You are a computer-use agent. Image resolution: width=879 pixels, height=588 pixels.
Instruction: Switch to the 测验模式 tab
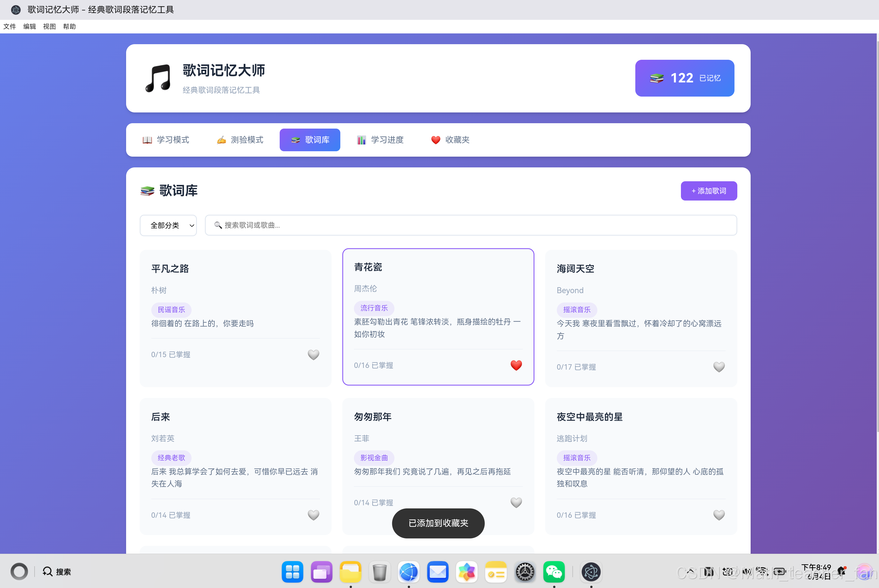point(240,140)
